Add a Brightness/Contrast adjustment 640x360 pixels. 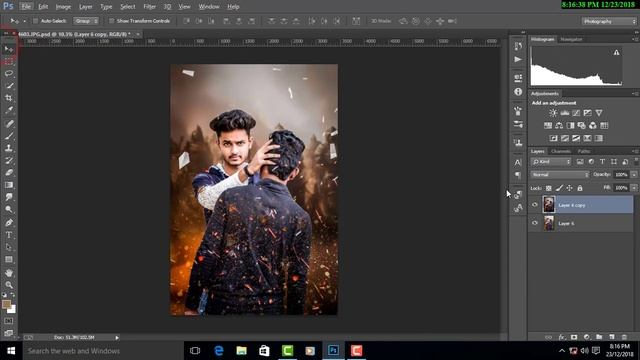[x=553, y=113]
